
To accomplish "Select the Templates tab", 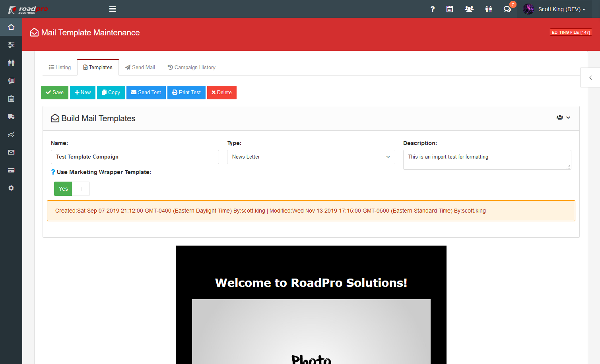I will [x=98, y=68].
